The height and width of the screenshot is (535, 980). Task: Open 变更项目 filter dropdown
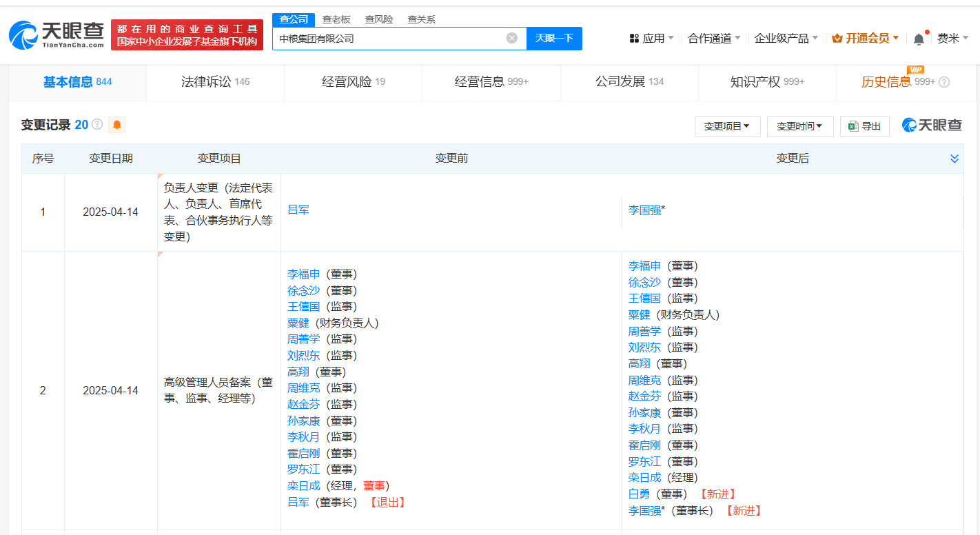click(727, 126)
